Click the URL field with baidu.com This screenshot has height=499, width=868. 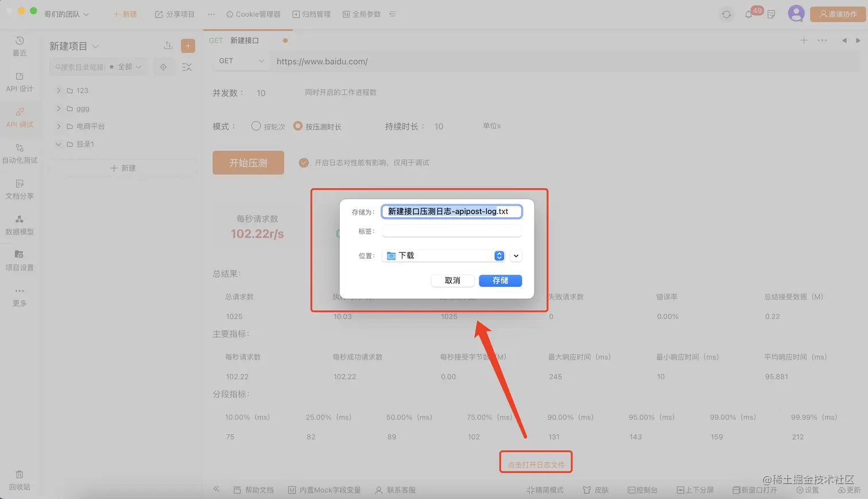point(565,61)
